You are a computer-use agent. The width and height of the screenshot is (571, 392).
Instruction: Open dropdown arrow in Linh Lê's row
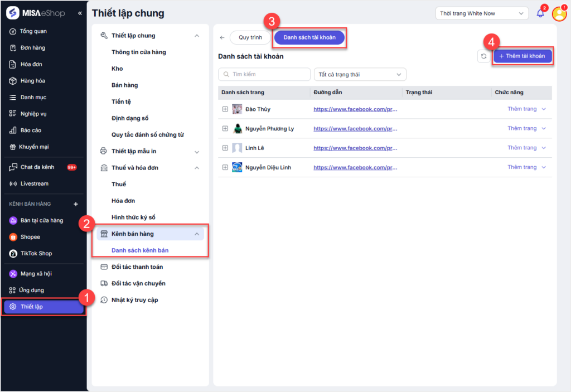pos(544,148)
